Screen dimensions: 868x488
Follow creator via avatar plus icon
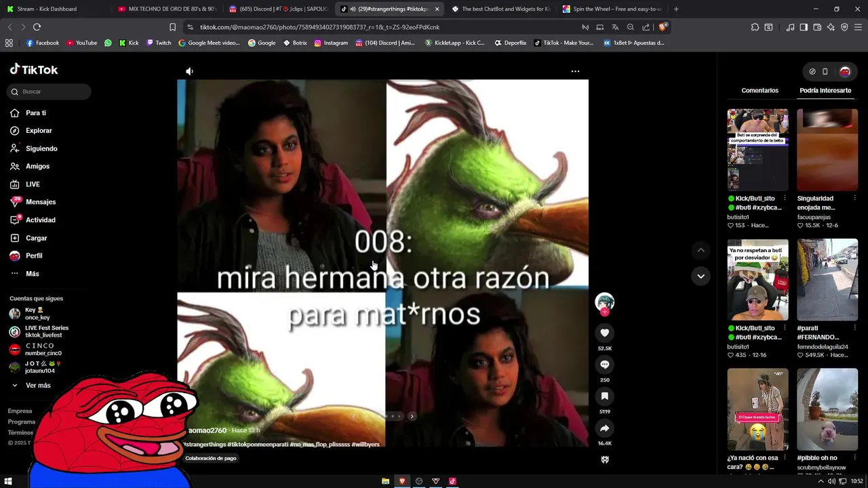[x=604, y=312]
